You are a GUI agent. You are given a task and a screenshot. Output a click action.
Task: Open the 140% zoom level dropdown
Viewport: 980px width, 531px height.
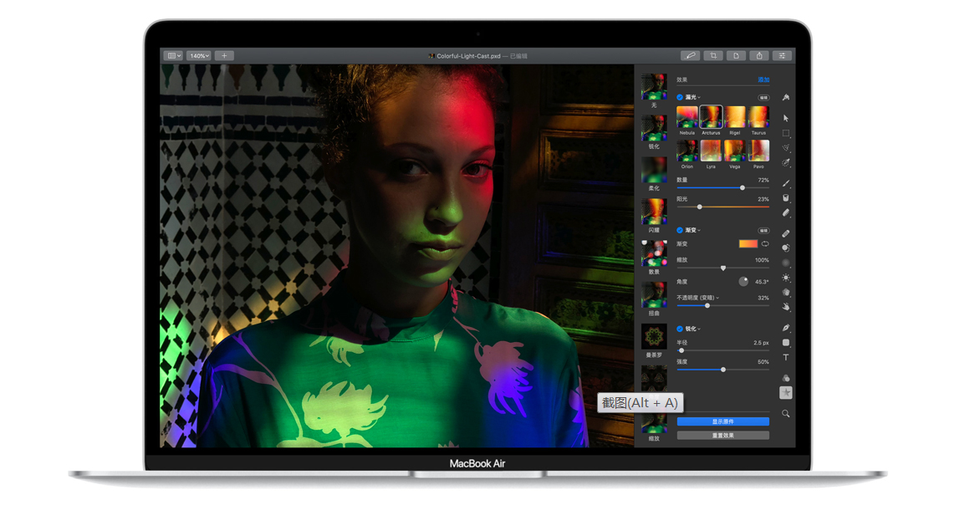coord(199,55)
